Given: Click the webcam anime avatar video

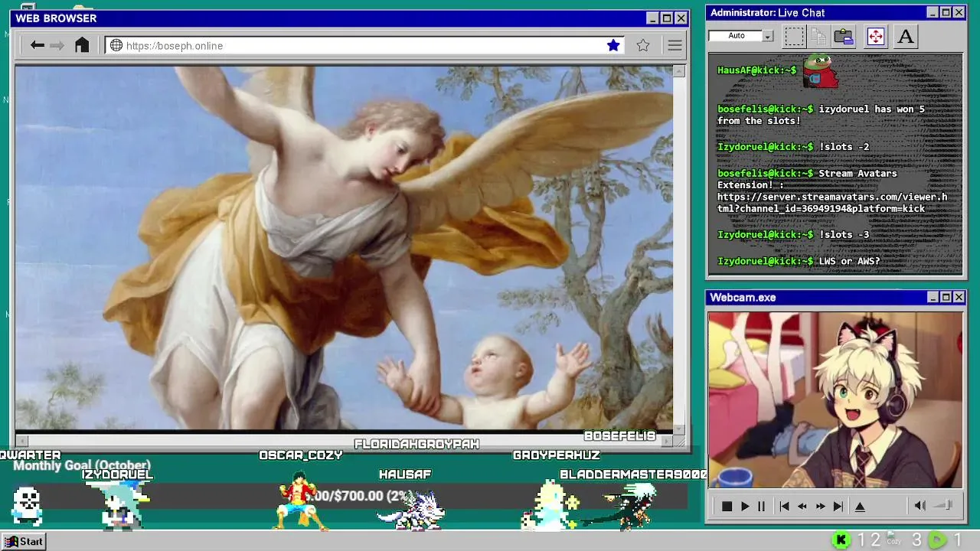Looking at the screenshot, I should (835, 399).
